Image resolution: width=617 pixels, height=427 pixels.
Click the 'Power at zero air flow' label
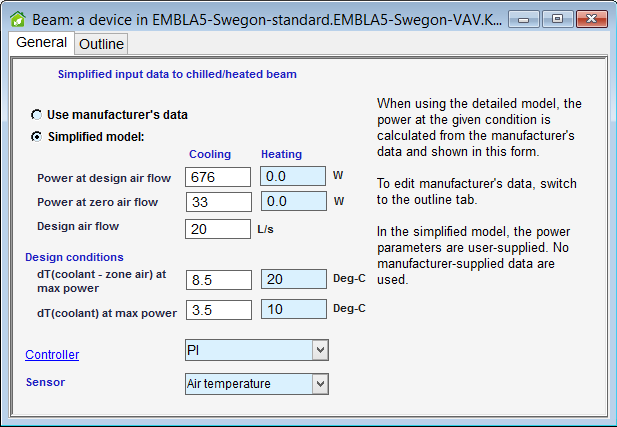click(97, 202)
